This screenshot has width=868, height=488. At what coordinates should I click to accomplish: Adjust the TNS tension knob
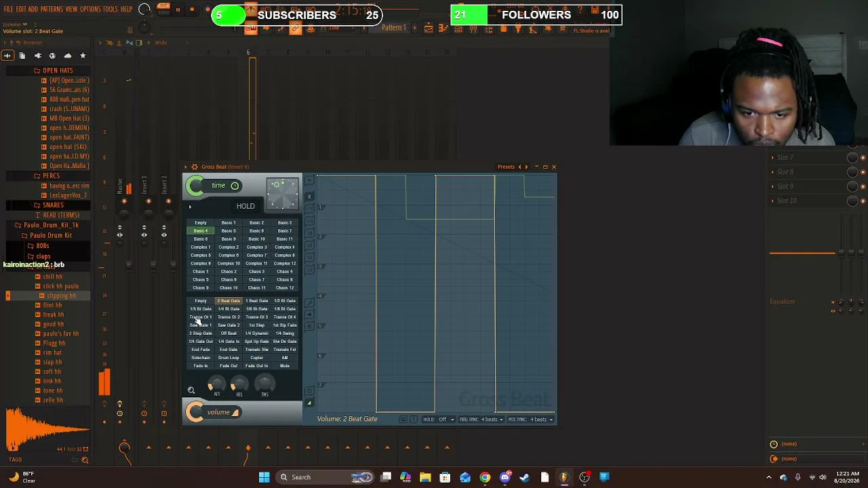264,384
